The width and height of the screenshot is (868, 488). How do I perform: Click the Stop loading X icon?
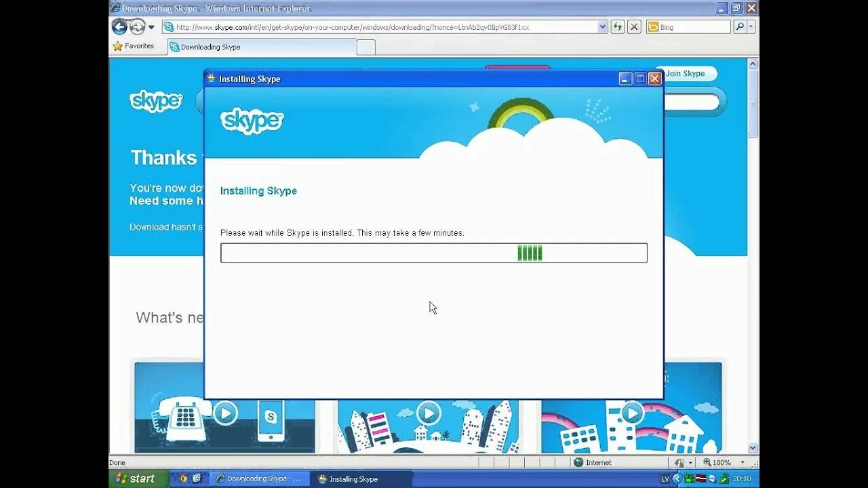click(x=634, y=27)
